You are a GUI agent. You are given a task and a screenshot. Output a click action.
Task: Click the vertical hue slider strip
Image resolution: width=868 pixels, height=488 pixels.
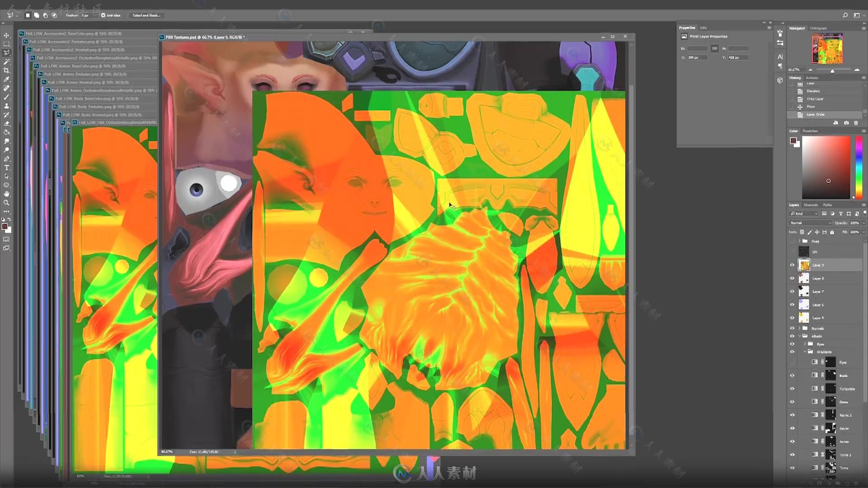point(859,168)
